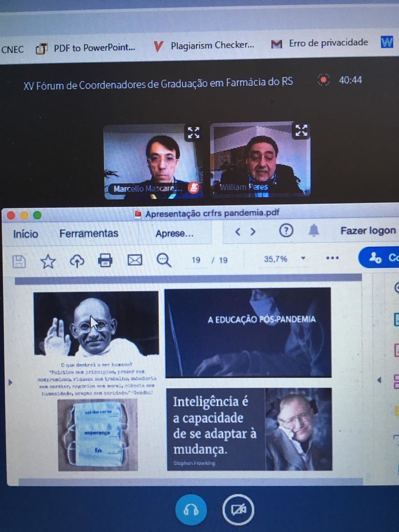
Task: Click the XV Fórum de Coordenadores meeting title
Action: tap(158, 84)
